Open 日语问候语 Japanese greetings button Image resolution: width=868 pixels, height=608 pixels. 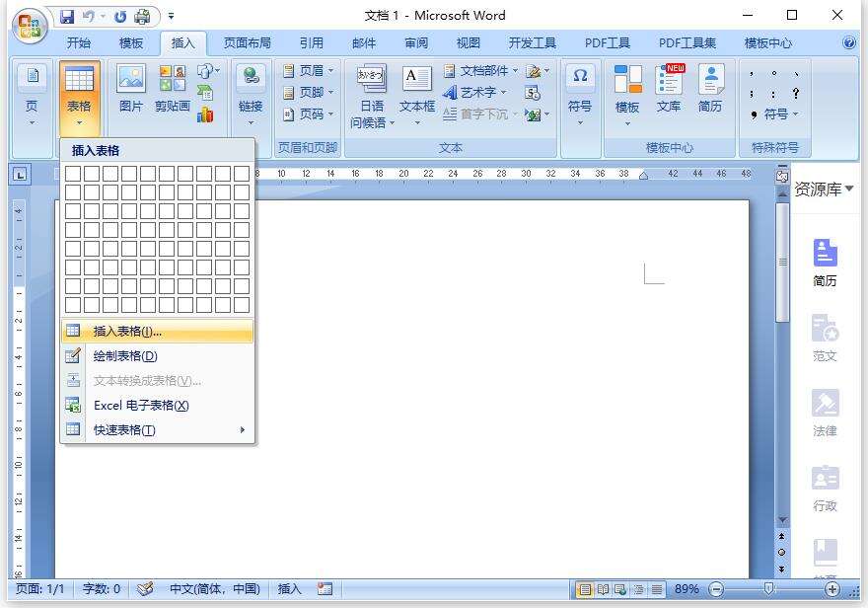coord(372,97)
